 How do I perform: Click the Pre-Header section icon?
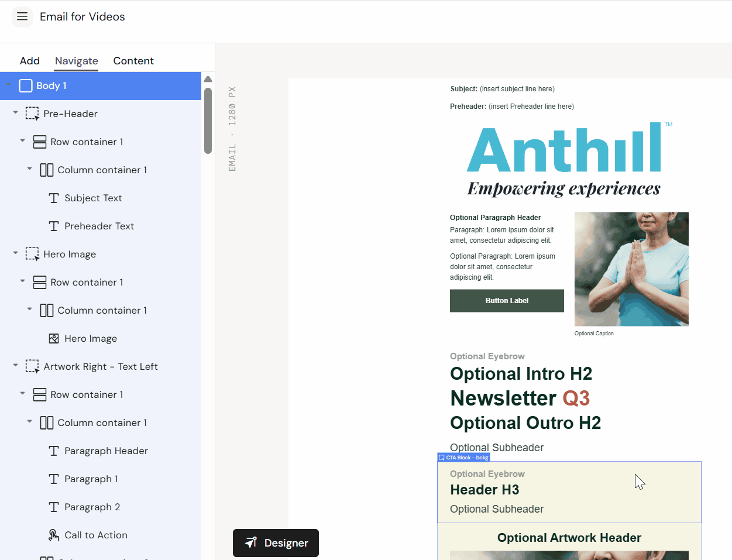pos(32,114)
